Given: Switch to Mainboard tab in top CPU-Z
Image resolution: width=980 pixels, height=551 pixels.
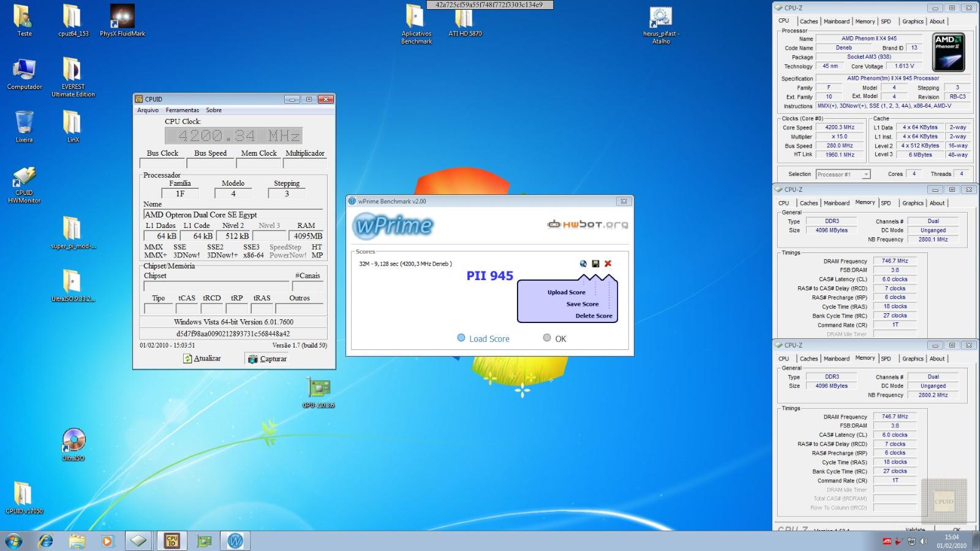Looking at the screenshot, I should pos(836,21).
